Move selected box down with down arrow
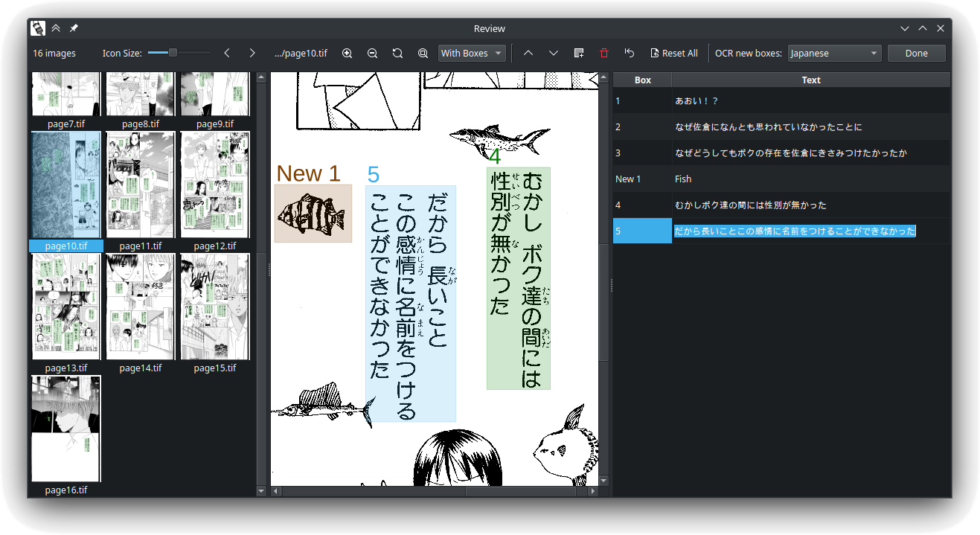Image resolution: width=980 pixels, height=535 pixels. pyautogui.click(x=554, y=54)
